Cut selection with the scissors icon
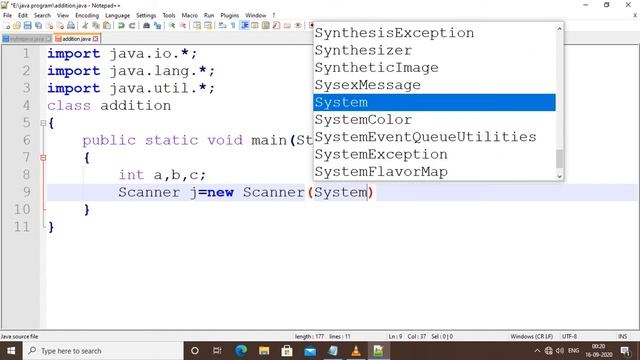 [x=85, y=25]
